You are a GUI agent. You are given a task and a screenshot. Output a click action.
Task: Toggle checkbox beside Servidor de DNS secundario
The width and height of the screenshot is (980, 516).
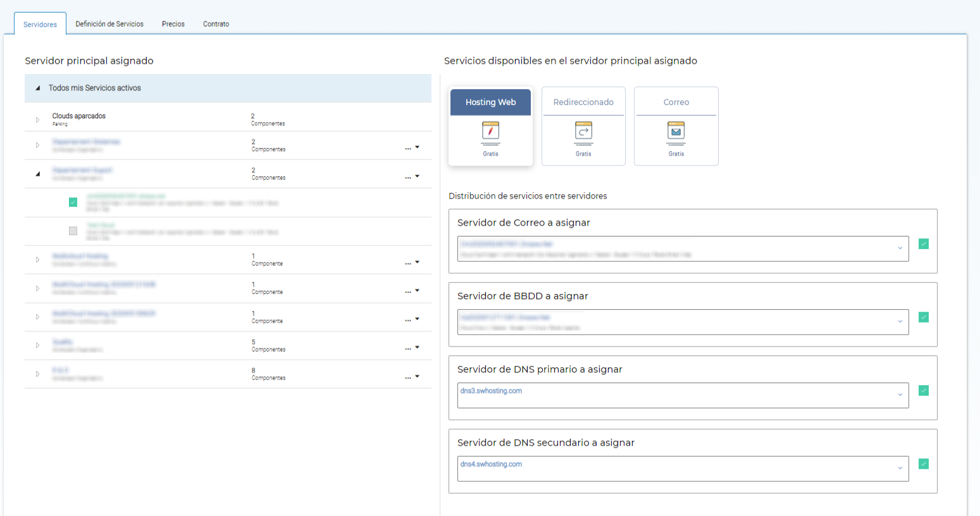coord(924,464)
